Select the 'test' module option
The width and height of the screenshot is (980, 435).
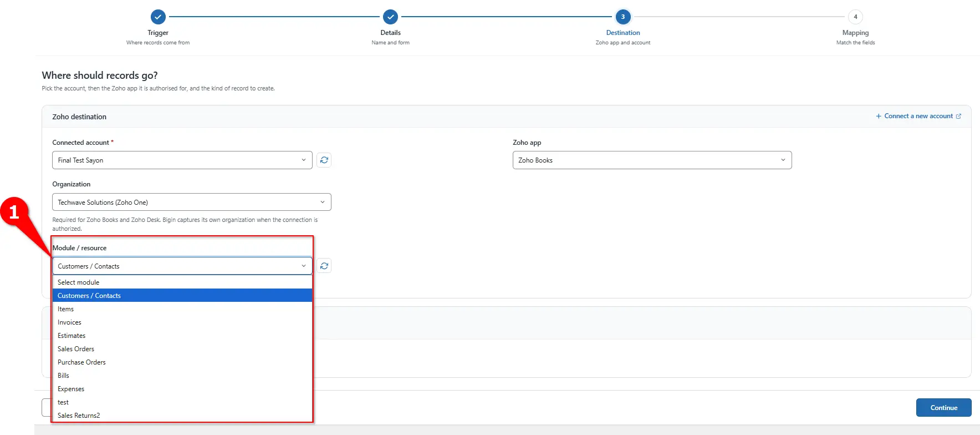[182, 402]
